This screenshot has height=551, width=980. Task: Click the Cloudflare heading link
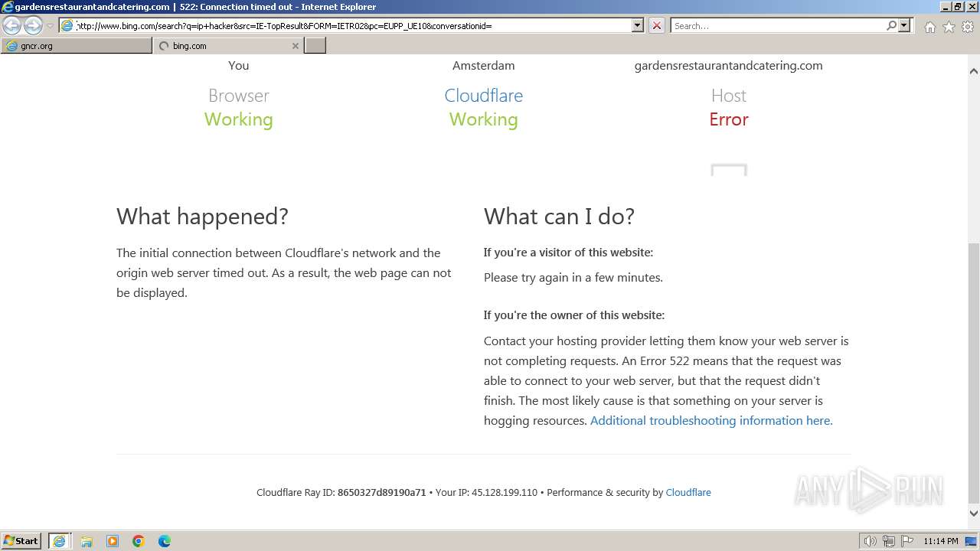click(484, 96)
